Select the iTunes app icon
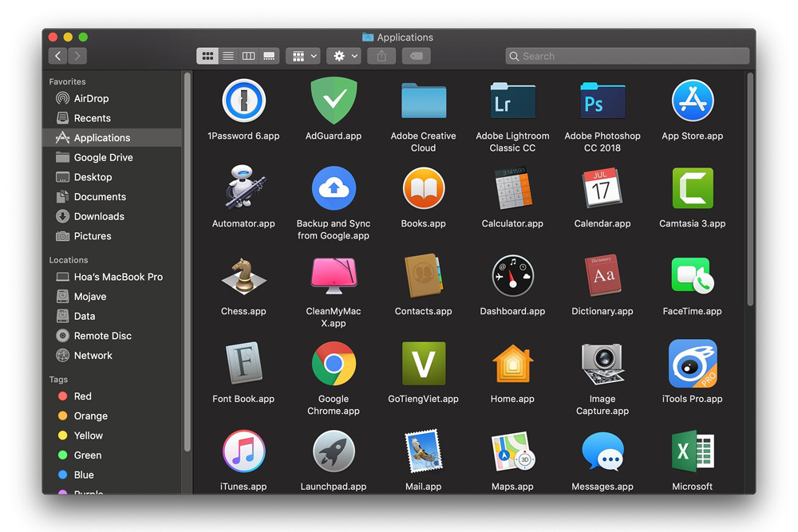 243,451
